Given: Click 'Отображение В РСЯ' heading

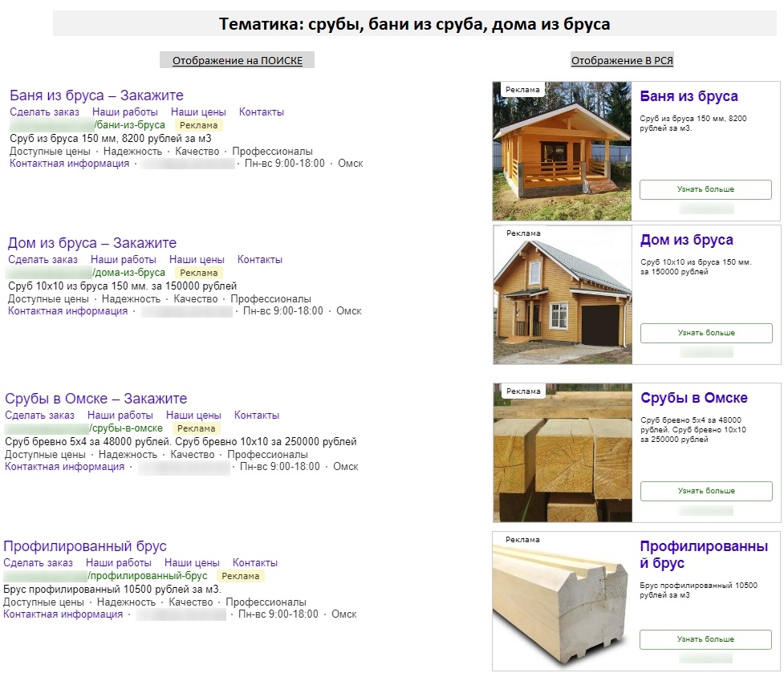Looking at the screenshot, I should click(622, 60).
